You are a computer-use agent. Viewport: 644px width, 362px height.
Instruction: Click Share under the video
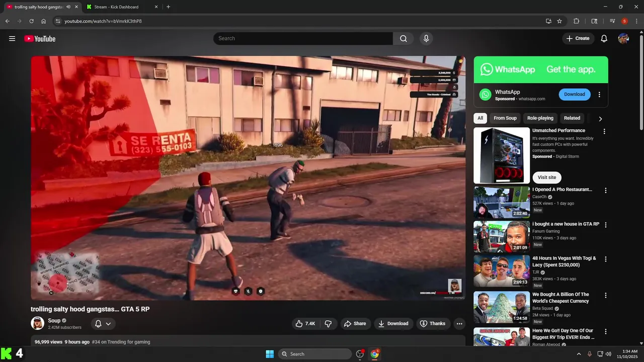click(355, 324)
